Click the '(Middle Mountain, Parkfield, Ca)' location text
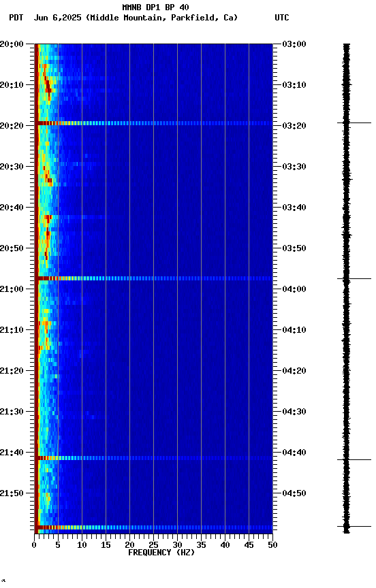 (161, 18)
